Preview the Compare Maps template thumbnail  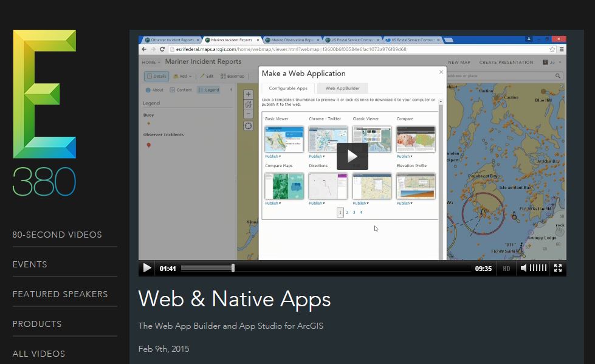coord(284,186)
